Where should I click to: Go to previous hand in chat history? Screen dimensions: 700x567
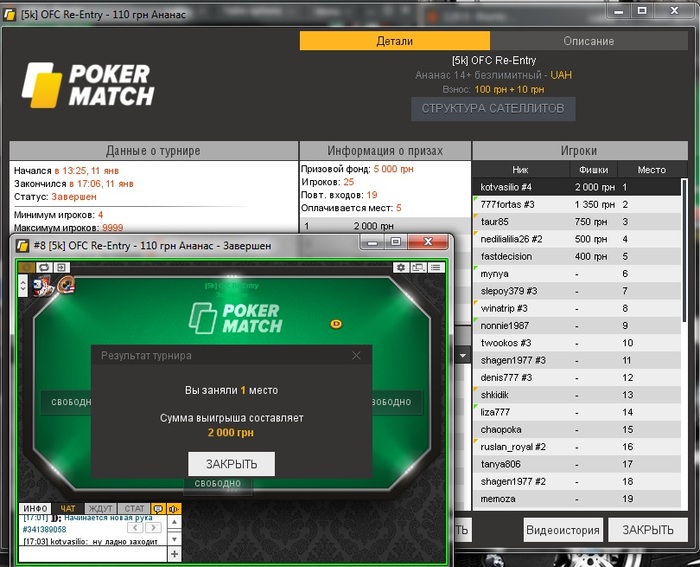pos(136,528)
